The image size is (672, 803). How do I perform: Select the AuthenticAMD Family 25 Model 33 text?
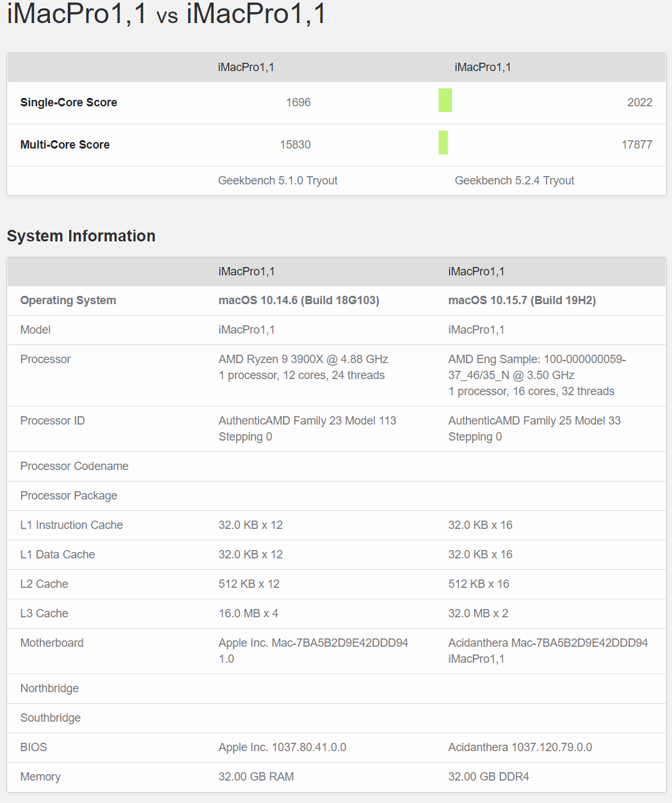(x=534, y=421)
